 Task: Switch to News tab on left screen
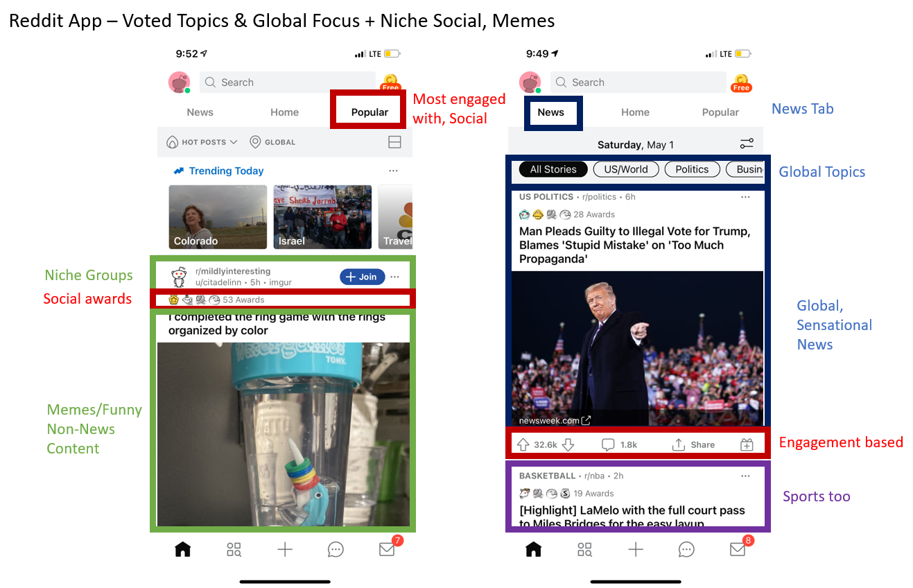(200, 112)
